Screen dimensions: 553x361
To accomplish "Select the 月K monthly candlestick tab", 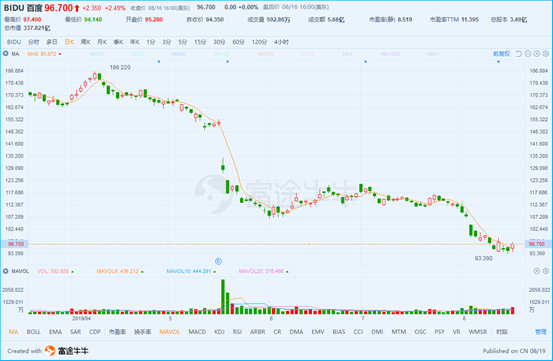I will click(x=102, y=42).
